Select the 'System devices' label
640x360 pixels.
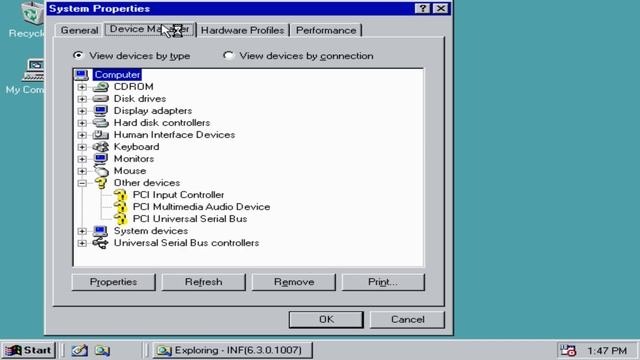(x=151, y=231)
